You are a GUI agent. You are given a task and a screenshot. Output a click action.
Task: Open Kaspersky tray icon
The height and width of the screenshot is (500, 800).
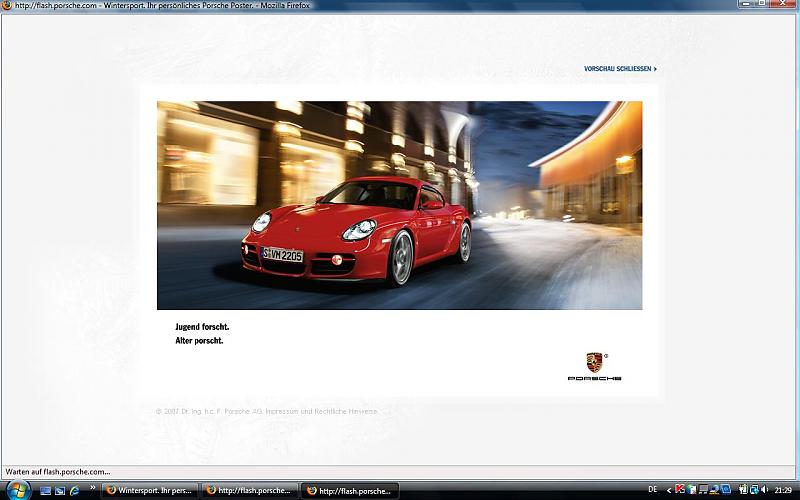680,490
